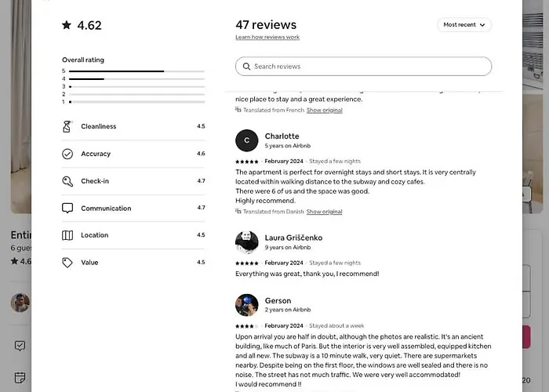Open the Most recent sort dropdown

click(x=464, y=25)
